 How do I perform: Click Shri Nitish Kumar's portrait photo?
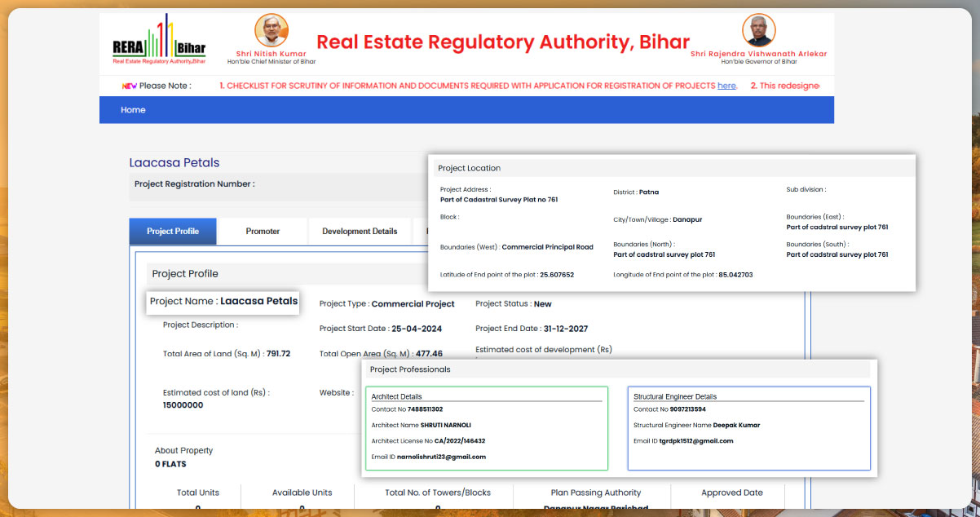(x=271, y=31)
